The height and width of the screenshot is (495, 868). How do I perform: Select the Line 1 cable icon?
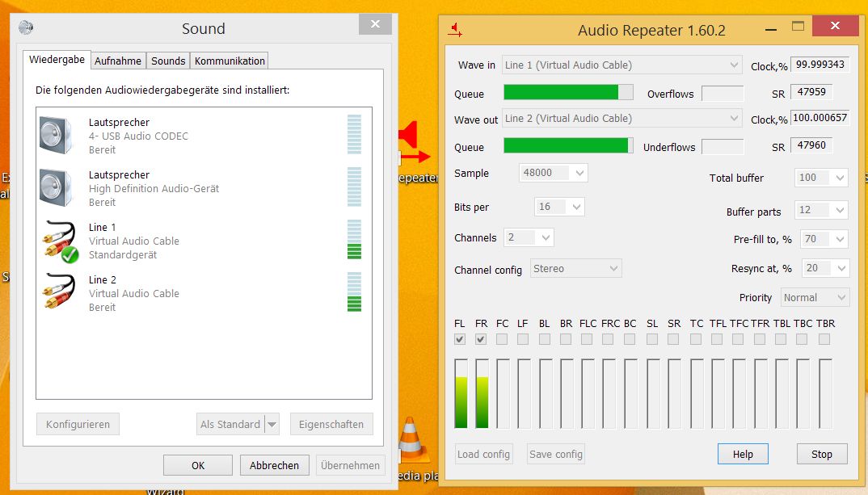60,241
